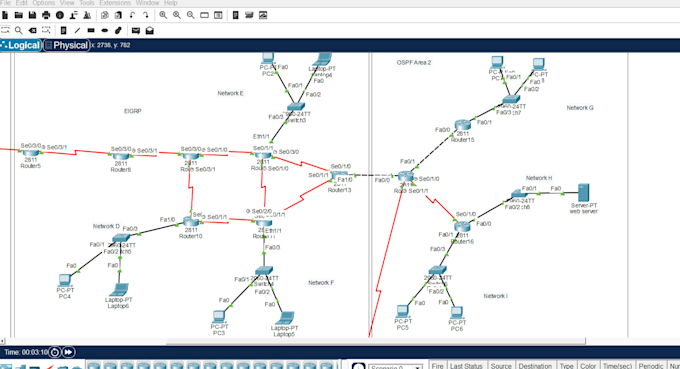Select the Router6 device
The width and height of the screenshot is (680, 369).
pyautogui.click(x=121, y=156)
